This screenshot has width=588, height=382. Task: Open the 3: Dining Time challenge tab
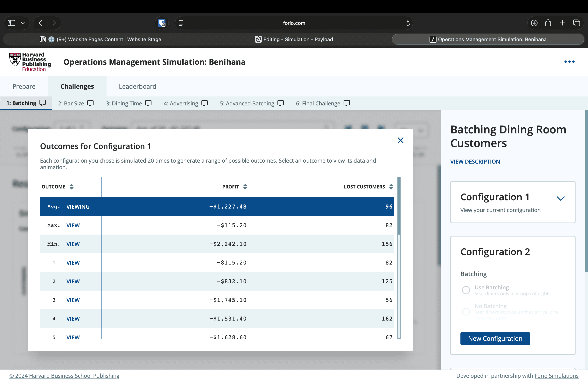point(124,103)
